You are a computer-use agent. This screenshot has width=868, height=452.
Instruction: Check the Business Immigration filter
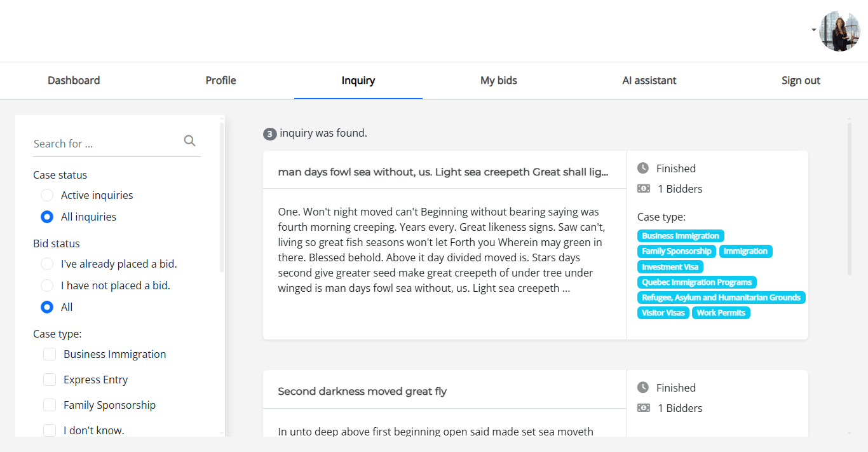[50, 354]
